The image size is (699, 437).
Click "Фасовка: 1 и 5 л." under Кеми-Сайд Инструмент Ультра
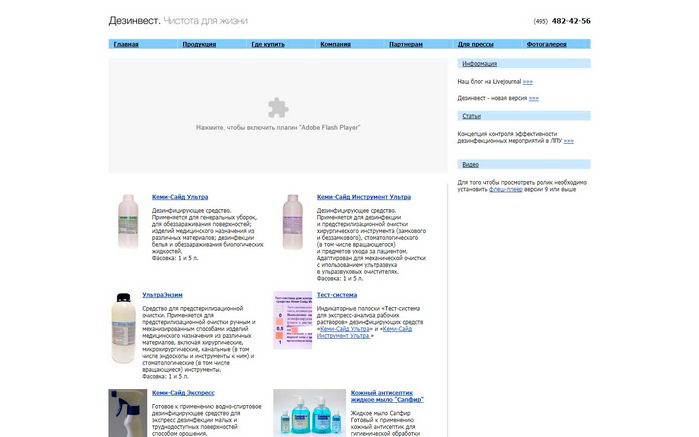(x=340, y=278)
